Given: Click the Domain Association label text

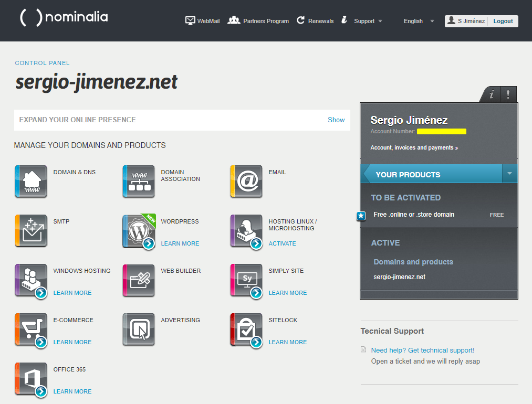Looking at the screenshot, I should [181, 176].
